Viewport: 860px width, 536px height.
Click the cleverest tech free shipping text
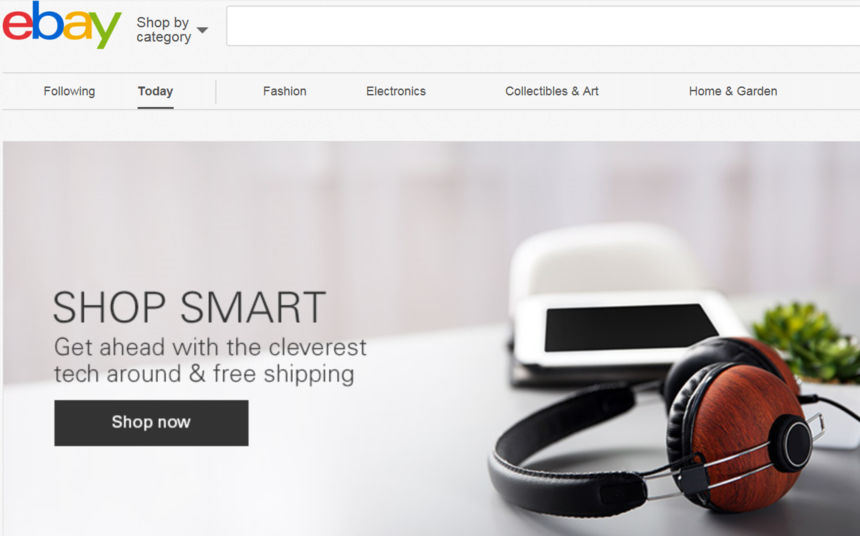point(210,360)
